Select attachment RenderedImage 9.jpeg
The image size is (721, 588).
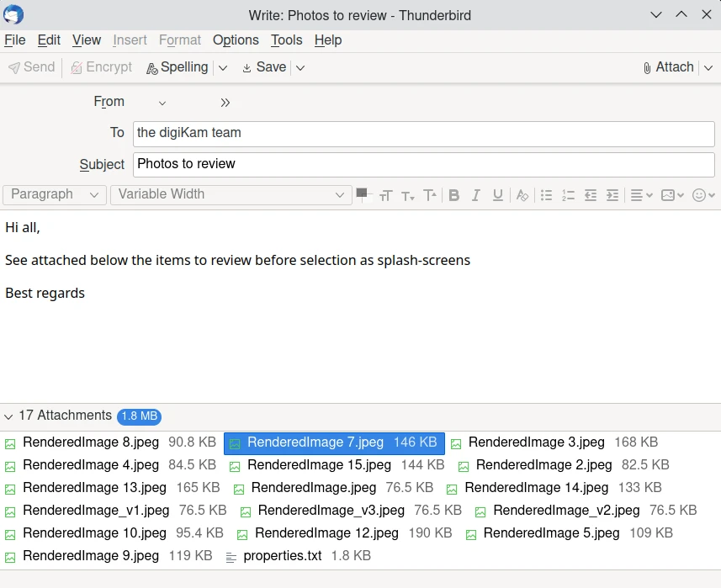[109, 556]
